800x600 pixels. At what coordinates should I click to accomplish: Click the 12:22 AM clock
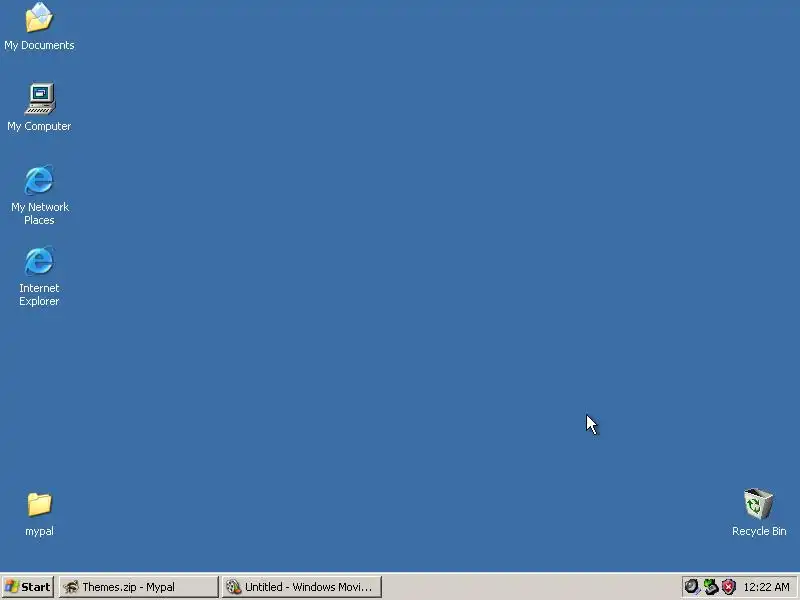766,587
